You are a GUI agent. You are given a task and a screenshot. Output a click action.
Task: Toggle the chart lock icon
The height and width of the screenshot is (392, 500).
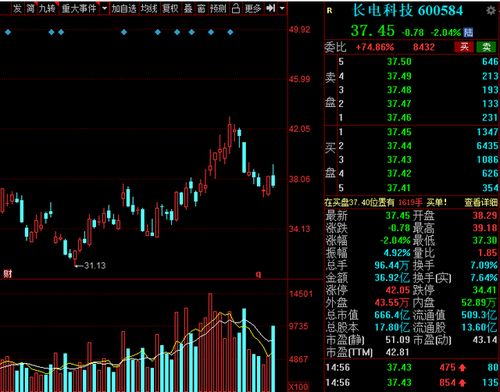point(236,8)
